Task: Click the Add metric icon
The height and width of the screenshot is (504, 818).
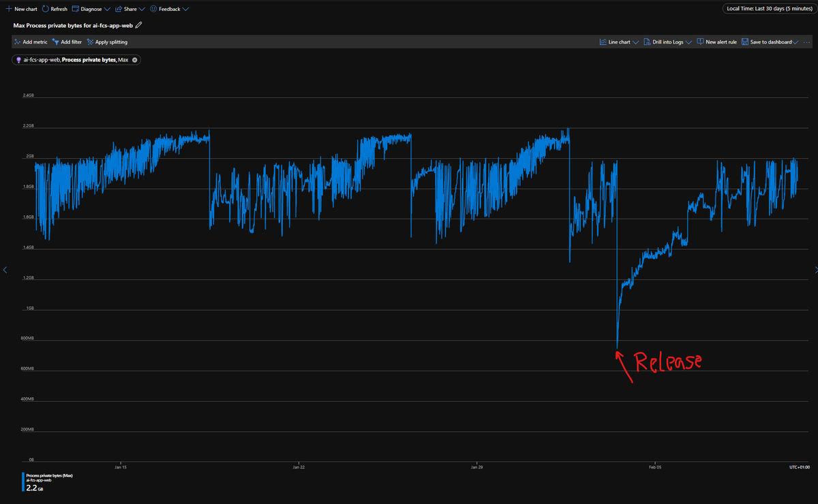Action: point(18,42)
